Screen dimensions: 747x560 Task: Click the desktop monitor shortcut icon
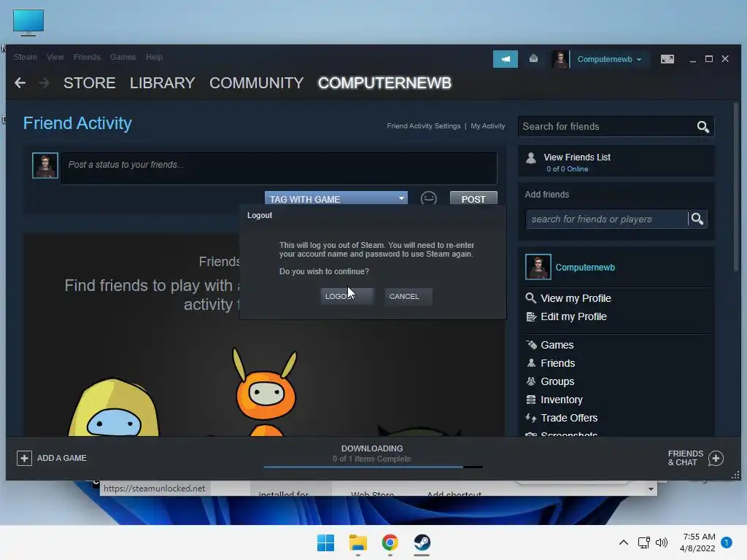tap(28, 22)
